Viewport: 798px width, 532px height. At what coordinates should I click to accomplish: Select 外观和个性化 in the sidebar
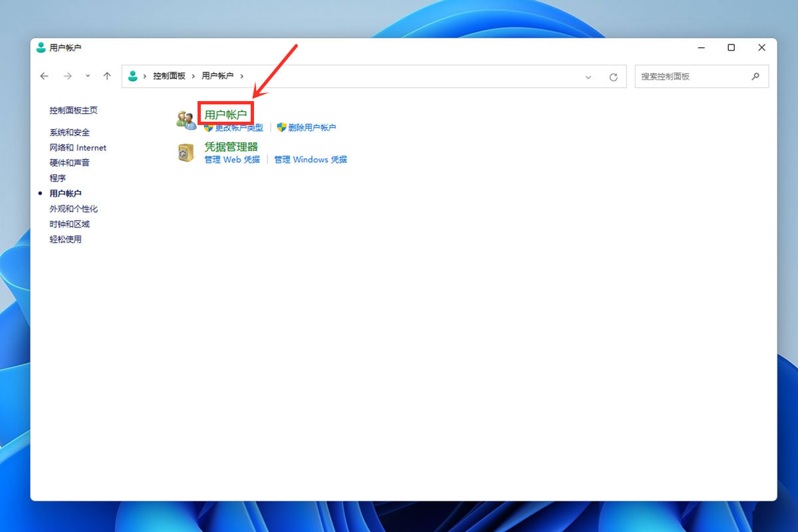point(75,208)
